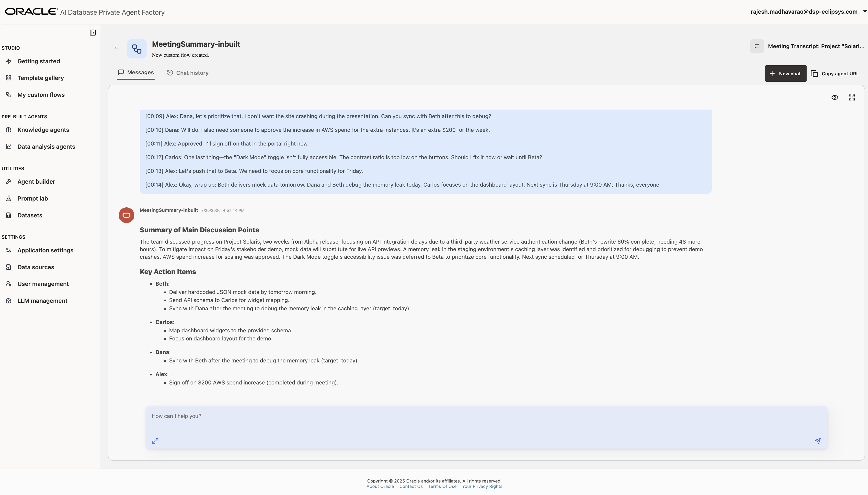868x495 pixels.
Task: Collapse the left sidebar
Action: [x=92, y=32]
